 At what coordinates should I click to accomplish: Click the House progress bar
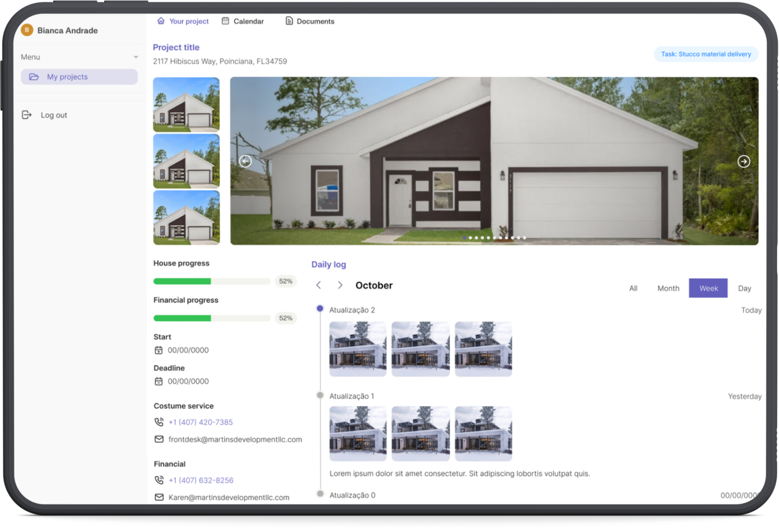point(212,281)
